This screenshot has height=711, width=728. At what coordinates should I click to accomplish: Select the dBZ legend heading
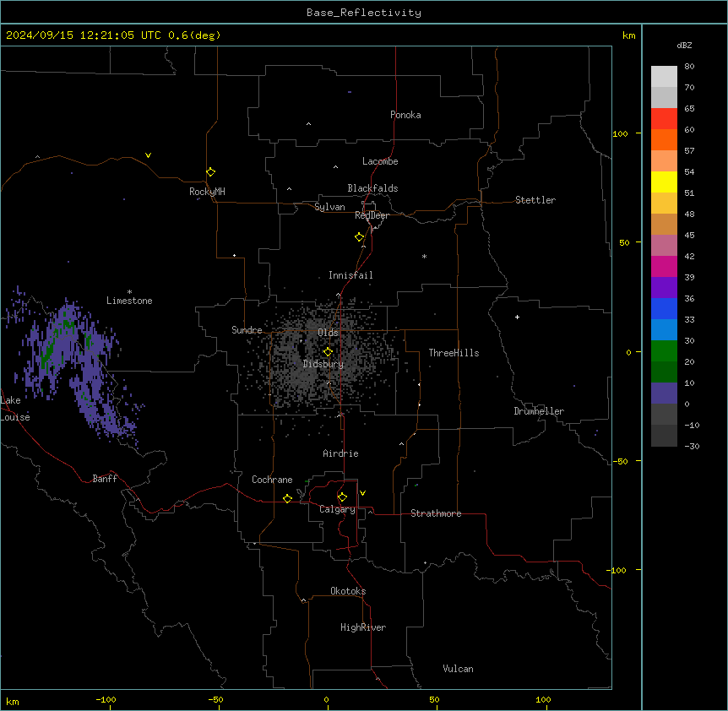tap(684, 45)
